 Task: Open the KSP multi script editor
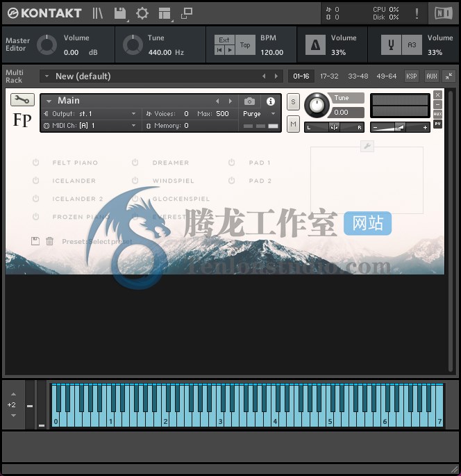[x=412, y=76]
